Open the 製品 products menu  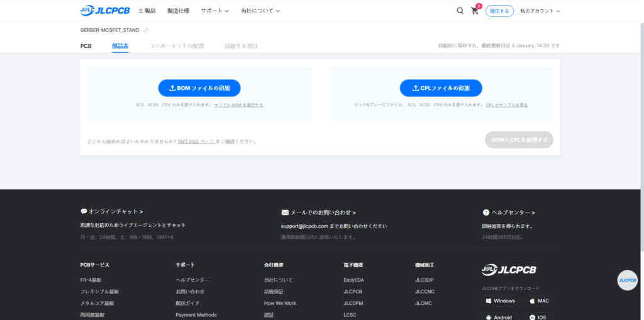(147, 11)
